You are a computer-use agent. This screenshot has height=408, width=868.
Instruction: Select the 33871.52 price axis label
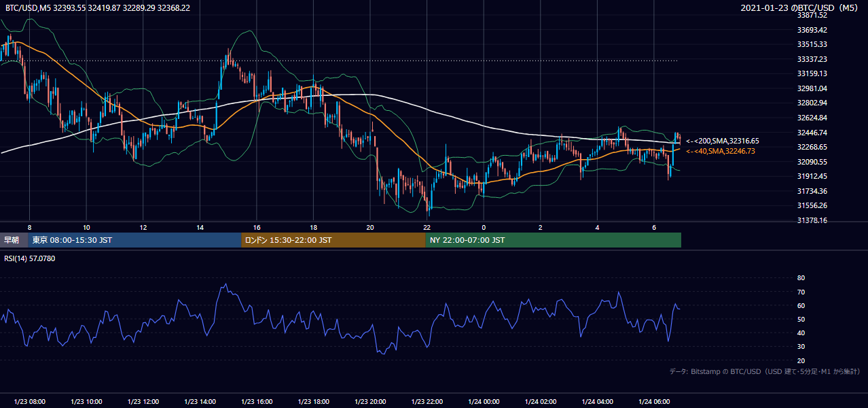(x=812, y=15)
